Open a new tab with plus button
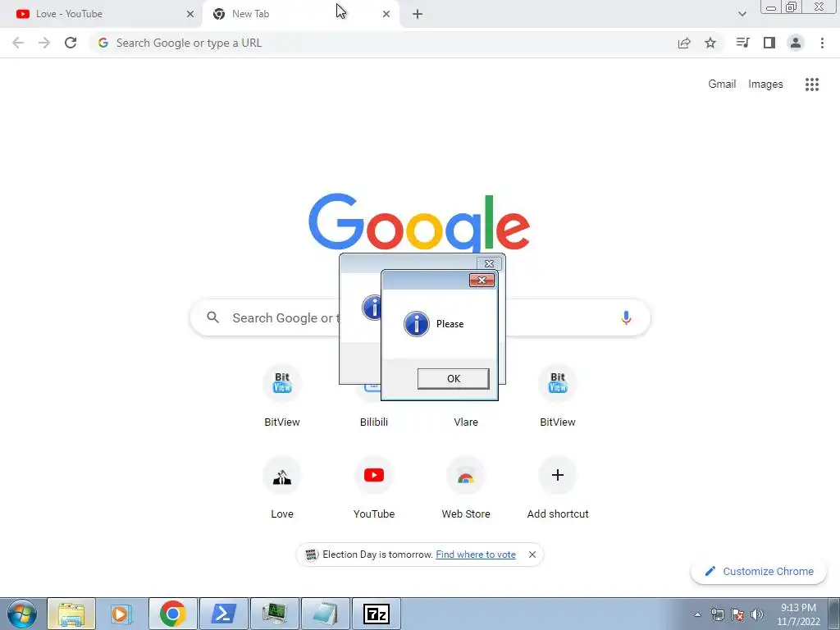Viewport: 840px width, 630px height. tap(418, 14)
